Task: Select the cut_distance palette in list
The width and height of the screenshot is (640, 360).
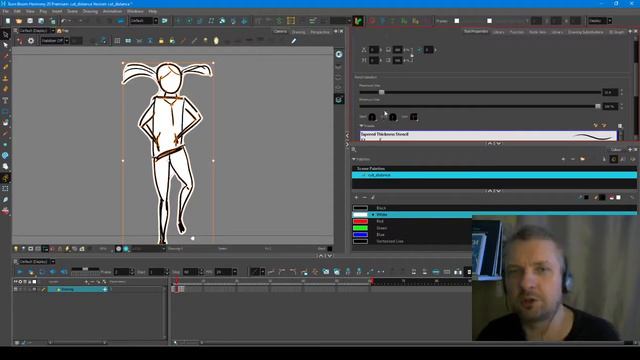Action: point(494,175)
